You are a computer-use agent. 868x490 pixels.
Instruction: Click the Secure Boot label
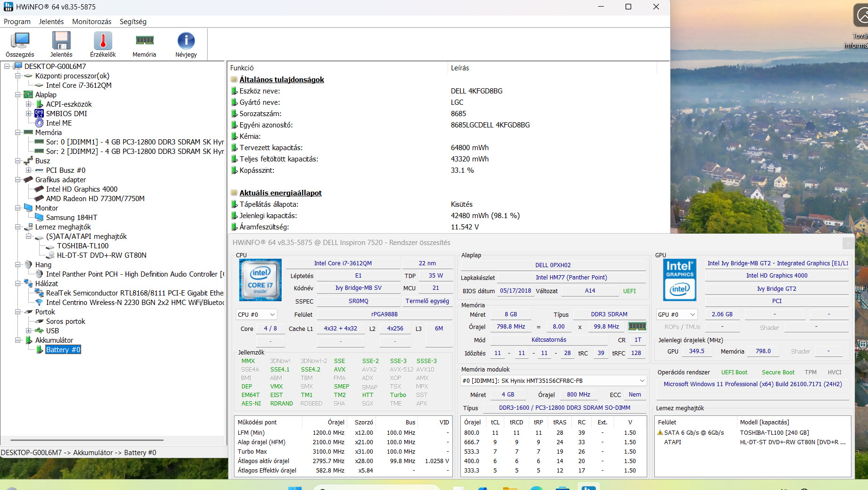click(x=778, y=372)
